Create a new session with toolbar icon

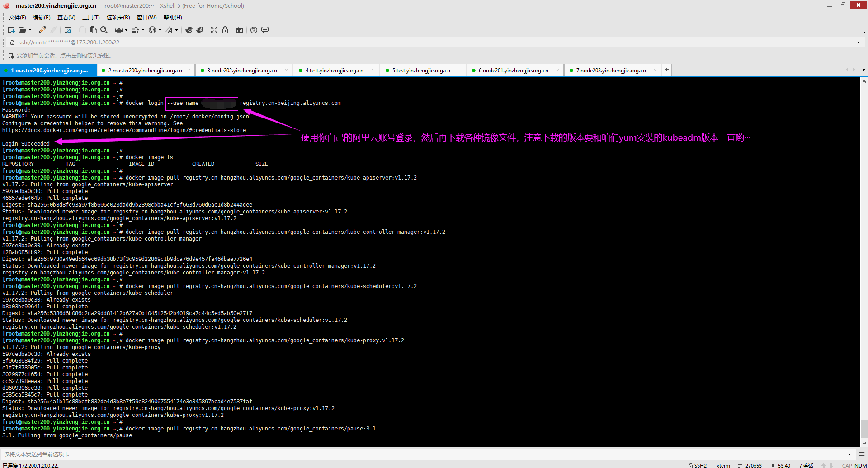[11, 30]
